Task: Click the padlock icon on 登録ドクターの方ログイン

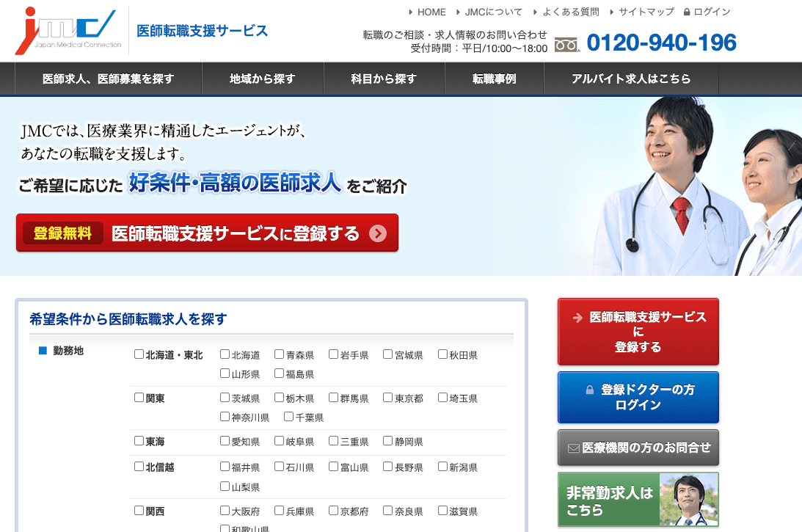Action: (x=590, y=390)
